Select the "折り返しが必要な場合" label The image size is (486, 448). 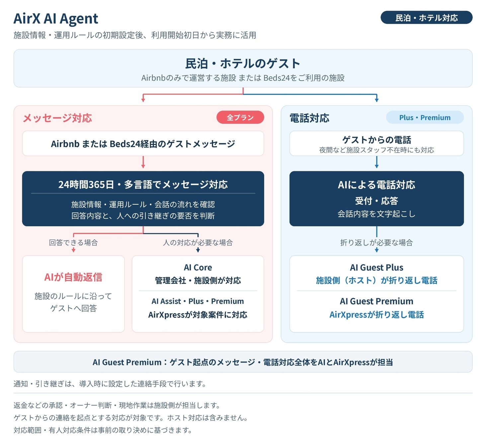(x=377, y=243)
